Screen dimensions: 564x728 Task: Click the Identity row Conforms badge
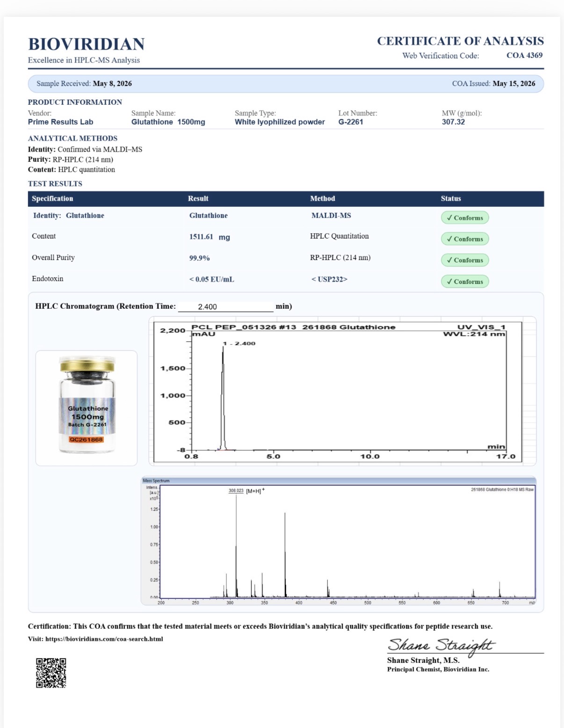point(465,218)
